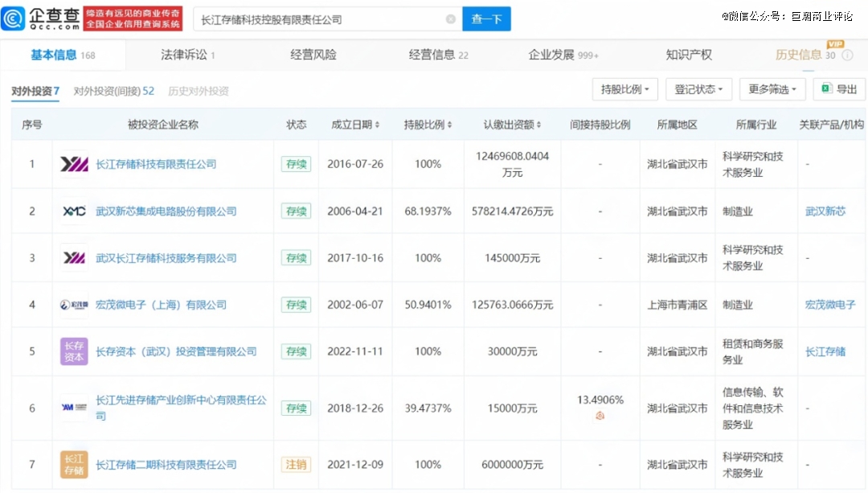Open the 法律诉讼 tab
868x493 pixels.
(x=187, y=55)
